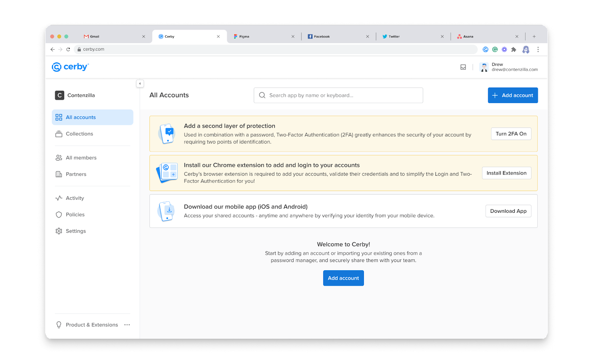Open the Cerby browser extension icon
593x364 pixels.
tap(486, 49)
